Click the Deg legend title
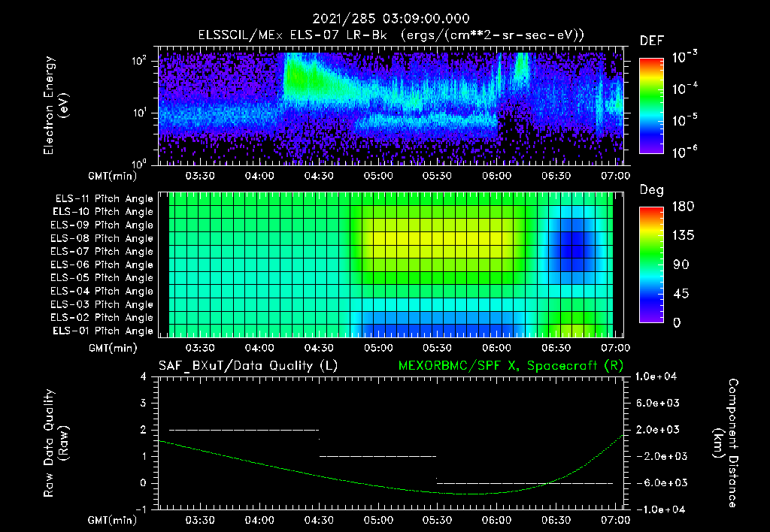The image size is (770, 532). [652, 190]
